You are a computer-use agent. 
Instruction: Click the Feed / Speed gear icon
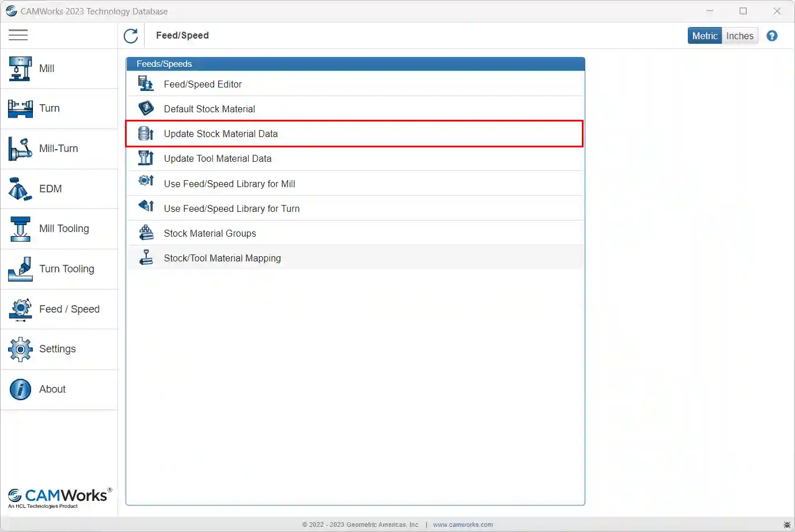pos(20,309)
